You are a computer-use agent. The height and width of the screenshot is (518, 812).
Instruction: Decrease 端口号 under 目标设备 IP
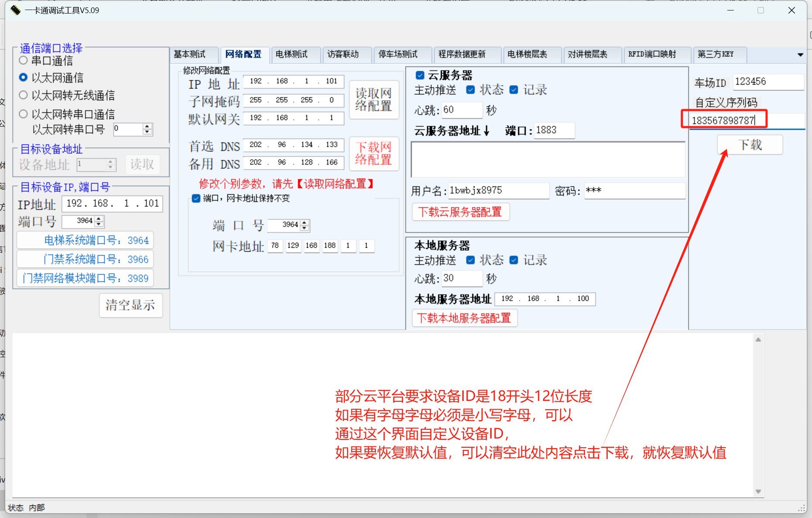(100, 224)
